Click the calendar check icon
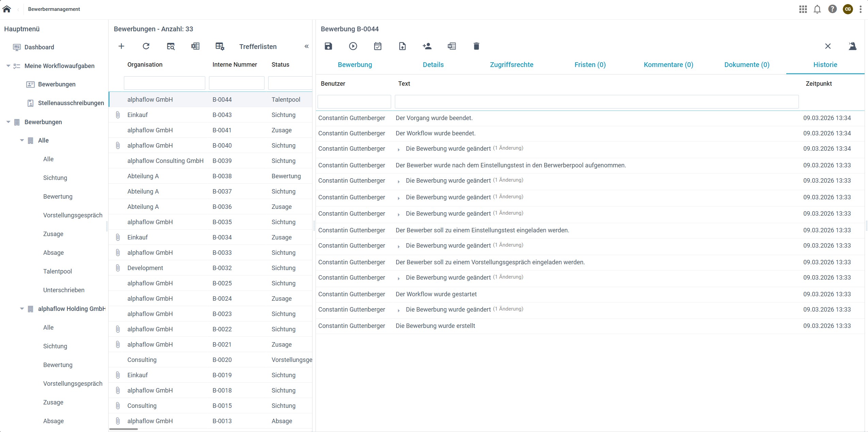This screenshot has height=432, width=868. 377,46
